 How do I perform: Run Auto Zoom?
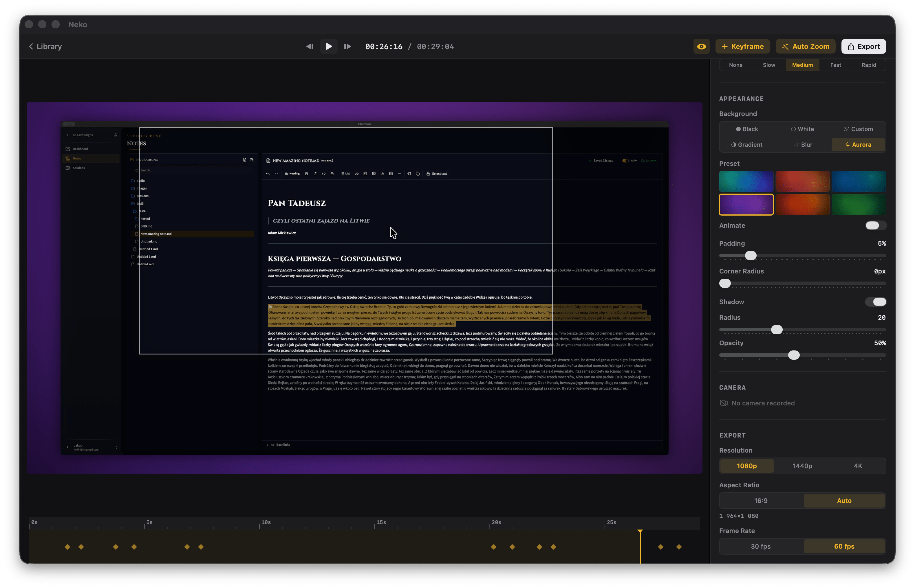click(805, 47)
